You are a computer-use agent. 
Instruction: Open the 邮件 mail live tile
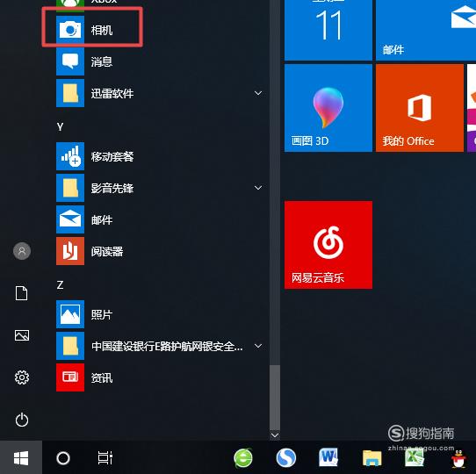426,30
